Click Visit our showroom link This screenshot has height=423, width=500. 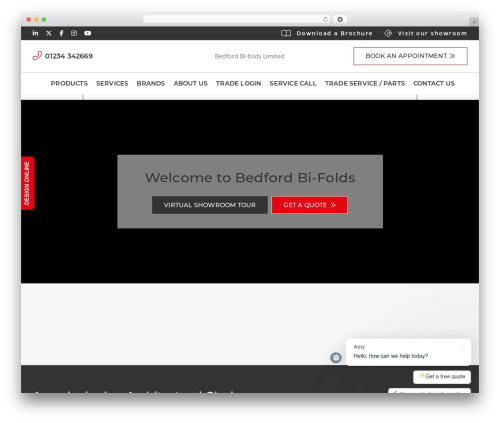pos(432,33)
